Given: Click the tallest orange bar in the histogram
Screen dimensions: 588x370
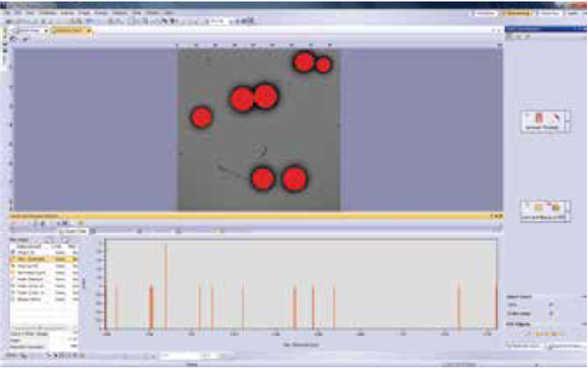Looking at the screenshot, I should coord(167,286).
